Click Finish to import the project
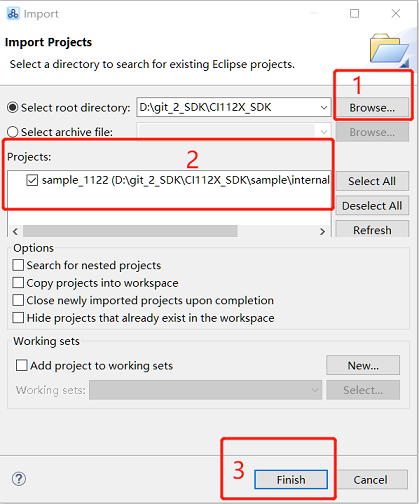Viewport: 419px width, 504px height. [x=291, y=479]
